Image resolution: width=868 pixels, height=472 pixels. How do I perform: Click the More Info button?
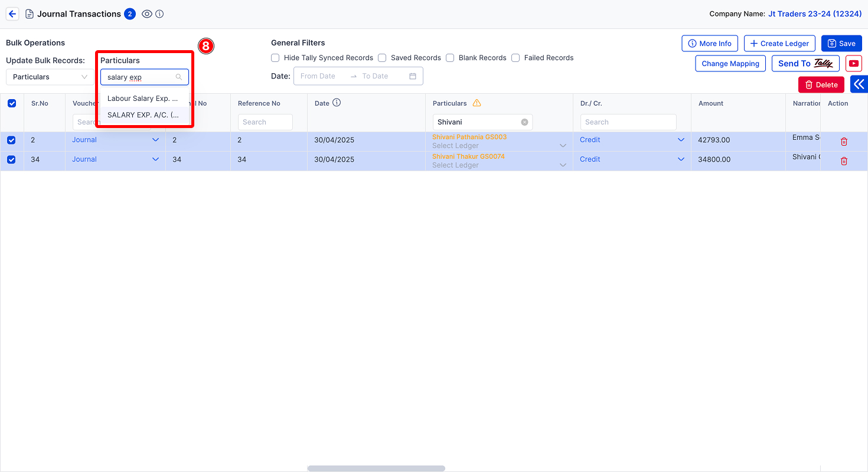click(710, 43)
